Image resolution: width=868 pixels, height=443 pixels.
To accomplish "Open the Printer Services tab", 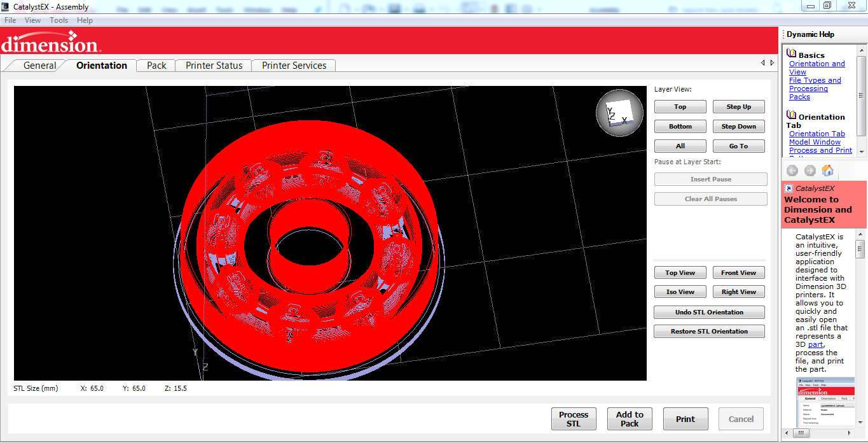I will coord(294,66).
